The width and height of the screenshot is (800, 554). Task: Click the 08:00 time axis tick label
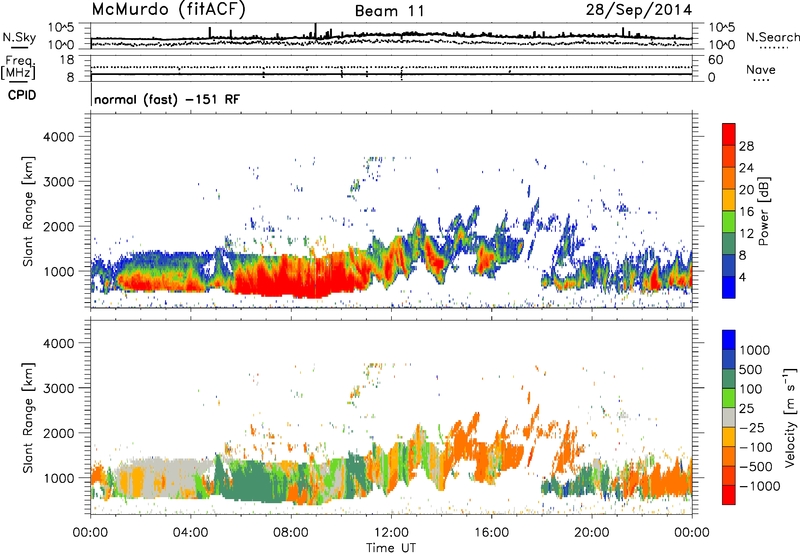tap(291, 533)
